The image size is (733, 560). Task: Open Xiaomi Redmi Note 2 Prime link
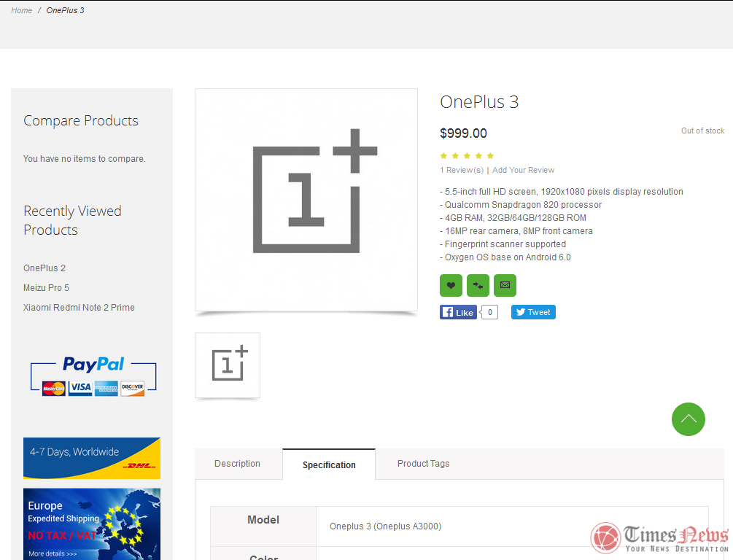click(79, 308)
